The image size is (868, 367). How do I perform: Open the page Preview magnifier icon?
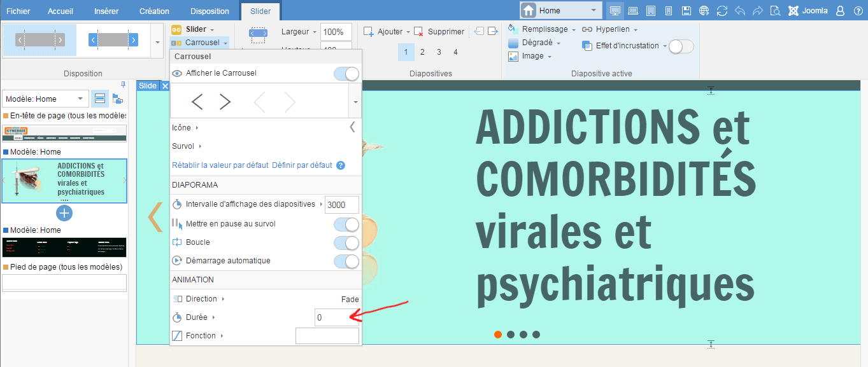click(775, 11)
